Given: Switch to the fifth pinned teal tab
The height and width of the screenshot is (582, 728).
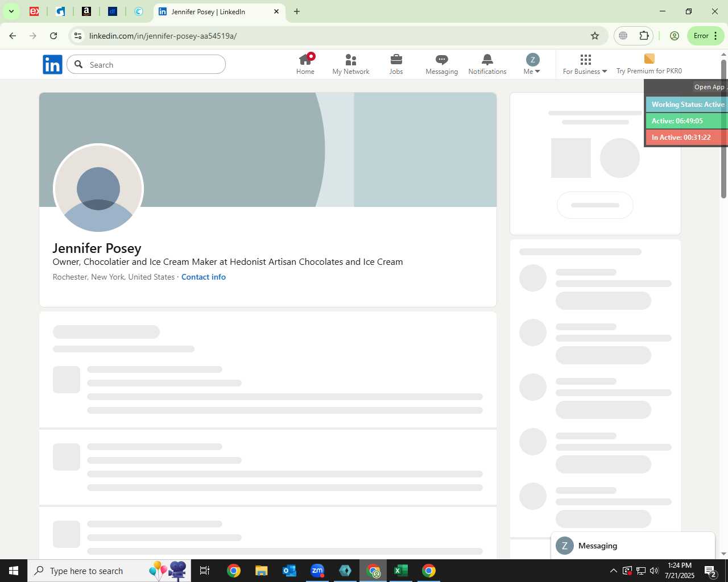Looking at the screenshot, I should (x=139, y=11).
